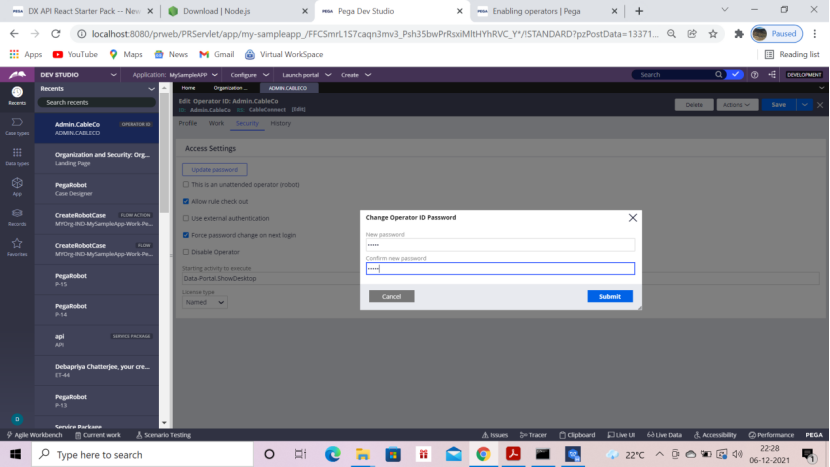The height and width of the screenshot is (467, 830).
Task: Uncheck 'Allow rule check out'
Action: tap(186, 201)
